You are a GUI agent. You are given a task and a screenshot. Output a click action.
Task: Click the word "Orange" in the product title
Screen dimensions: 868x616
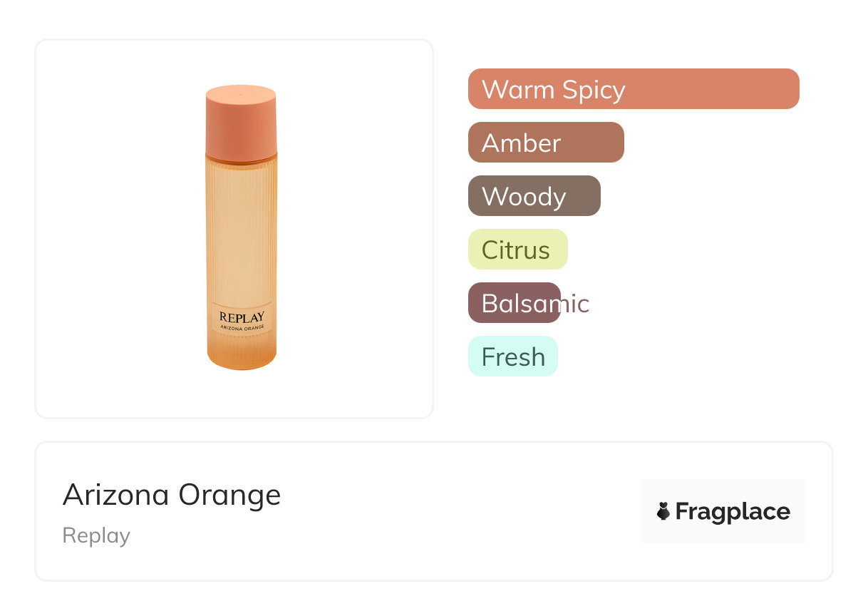[229, 495]
